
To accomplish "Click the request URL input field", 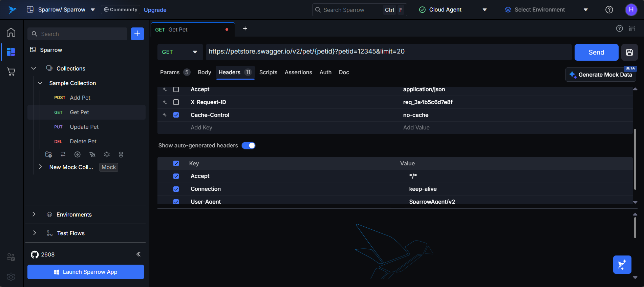I will (388, 52).
